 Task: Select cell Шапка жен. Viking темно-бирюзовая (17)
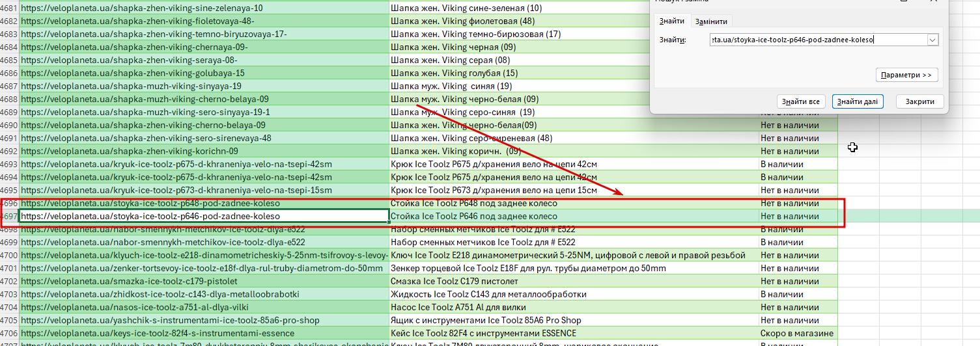[x=519, y=34]
